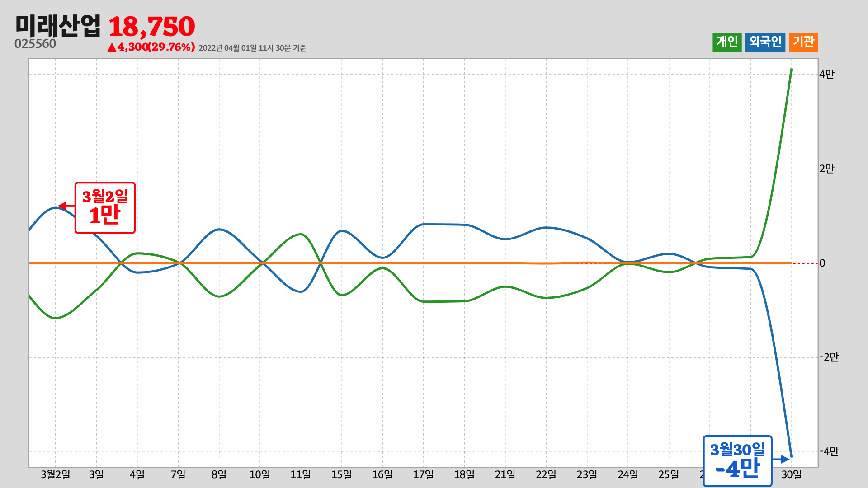The height and width of the screenshot is (488, 868).
Task: Click the 8일 x-axis date label
Action: (x=219, y=474)
